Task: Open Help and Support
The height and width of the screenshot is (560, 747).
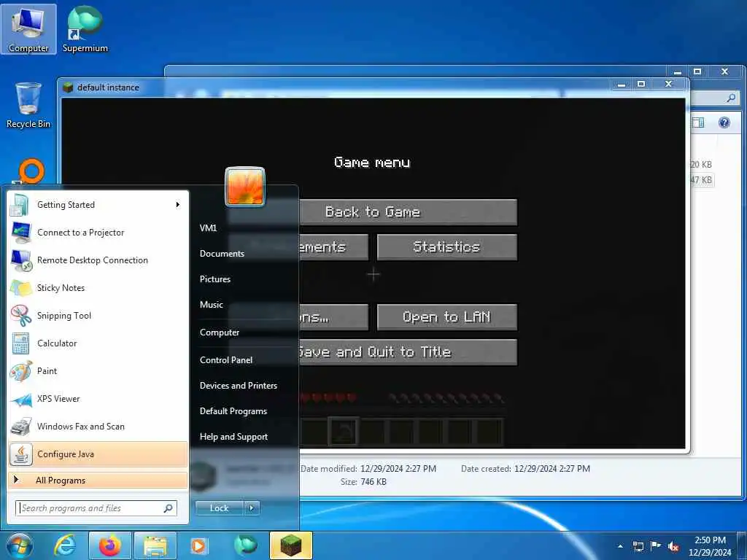Action: click(x=233, y=437)
